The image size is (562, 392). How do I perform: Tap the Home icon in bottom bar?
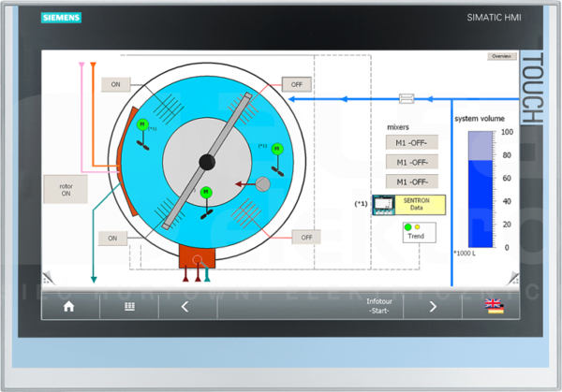[68, 307]
